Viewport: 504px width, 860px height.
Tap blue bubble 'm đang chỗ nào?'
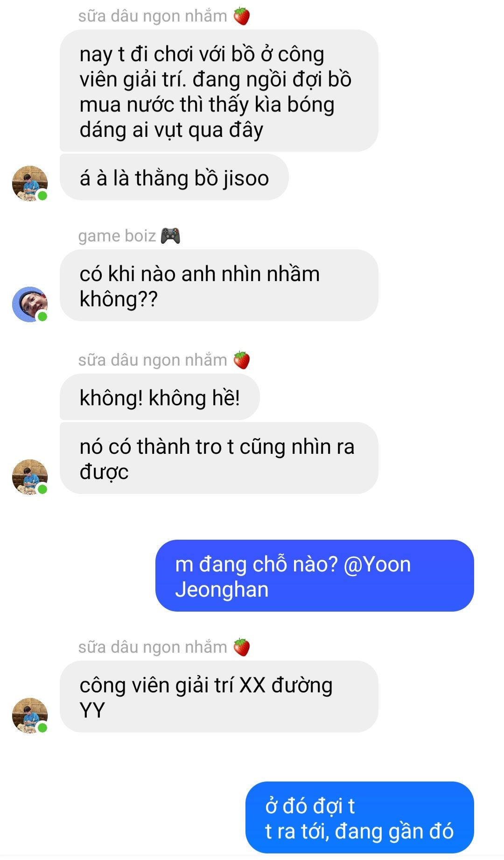(x=315, y=576)
